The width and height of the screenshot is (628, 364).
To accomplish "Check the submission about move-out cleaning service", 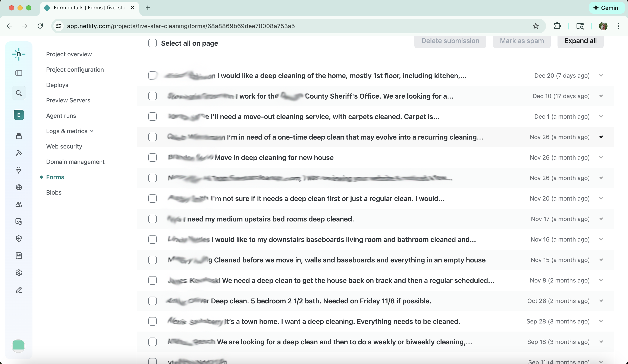I will [152, 116].
